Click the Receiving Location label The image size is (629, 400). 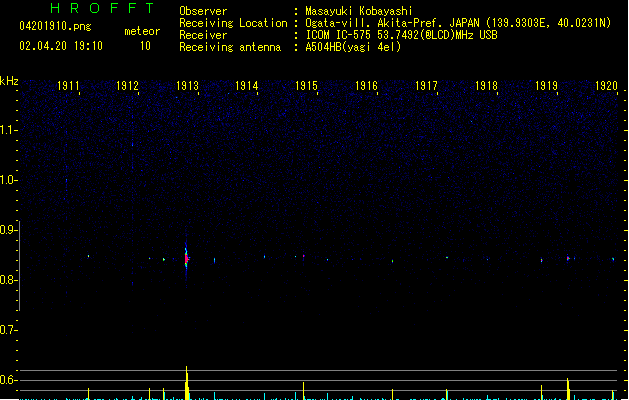[233, 23]
